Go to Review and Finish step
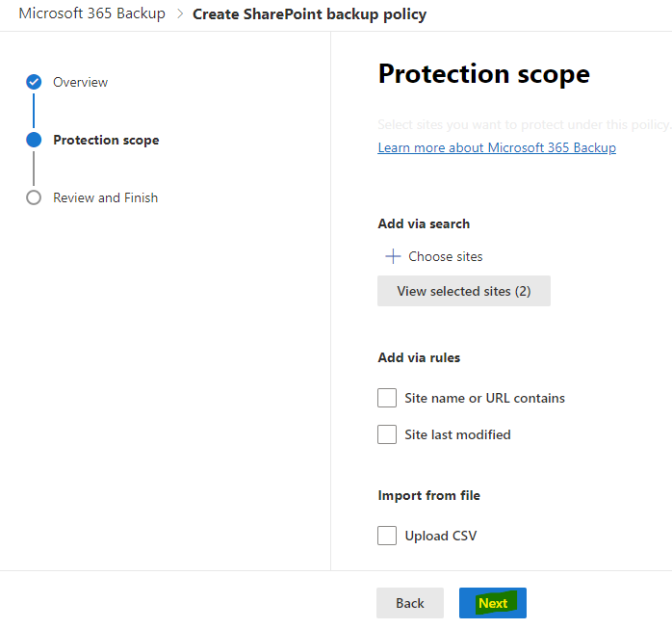Viewport: 672px width, 629px height. click(x=106, y=197)
